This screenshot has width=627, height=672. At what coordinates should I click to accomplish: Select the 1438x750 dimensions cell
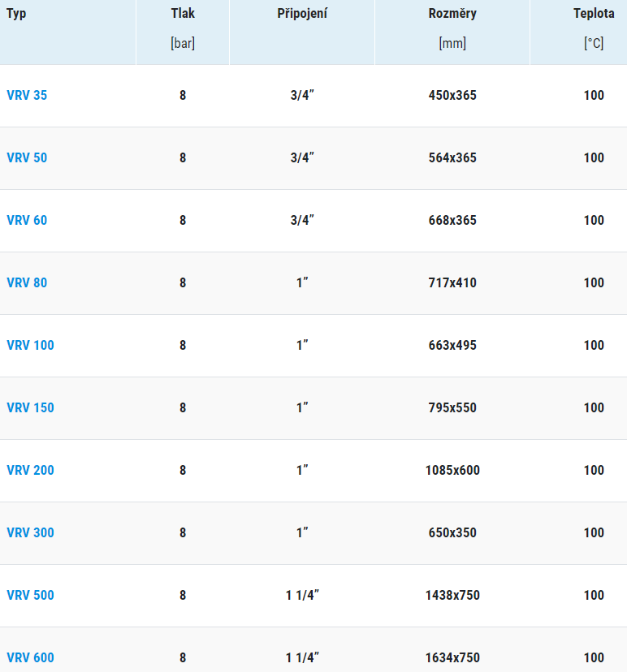point(452,595)
